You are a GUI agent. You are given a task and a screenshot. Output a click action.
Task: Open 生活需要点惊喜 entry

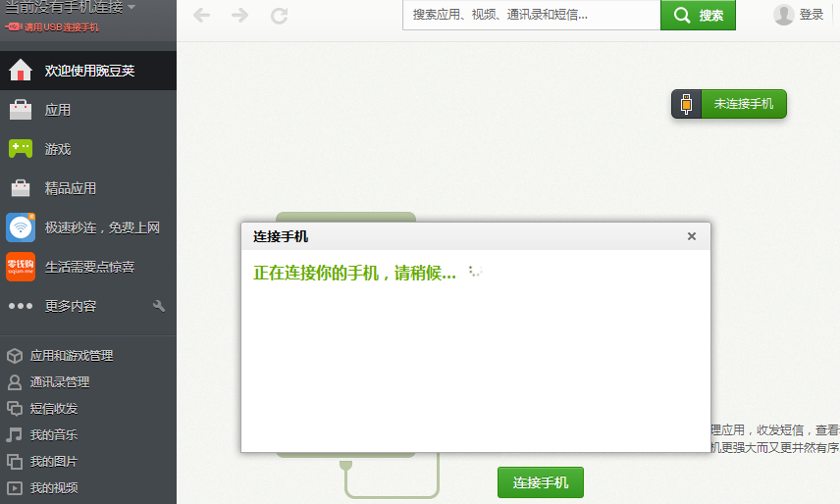pos(88,267)
